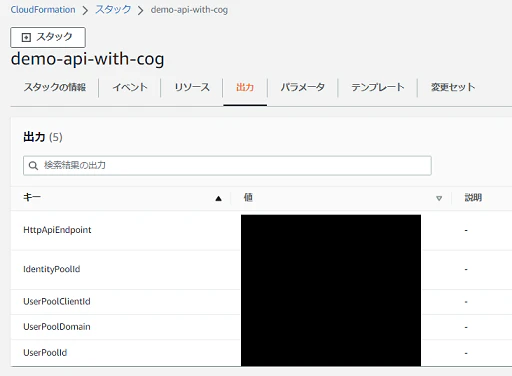Image resolution: width=512 pixels, height=376 pixels.
Task: Click the 出力 (5) section heading
Action: point(43,137)
